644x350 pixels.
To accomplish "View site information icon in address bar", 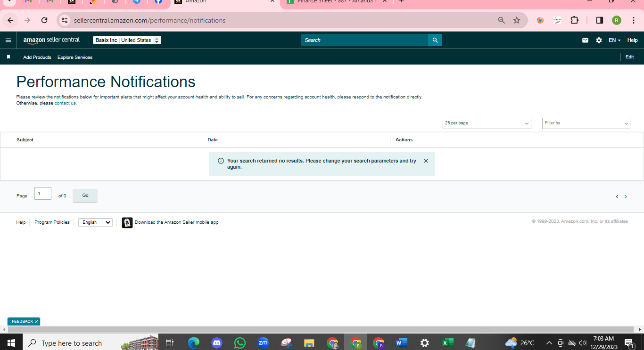I will pyautogui.click(x=65, y=20).
